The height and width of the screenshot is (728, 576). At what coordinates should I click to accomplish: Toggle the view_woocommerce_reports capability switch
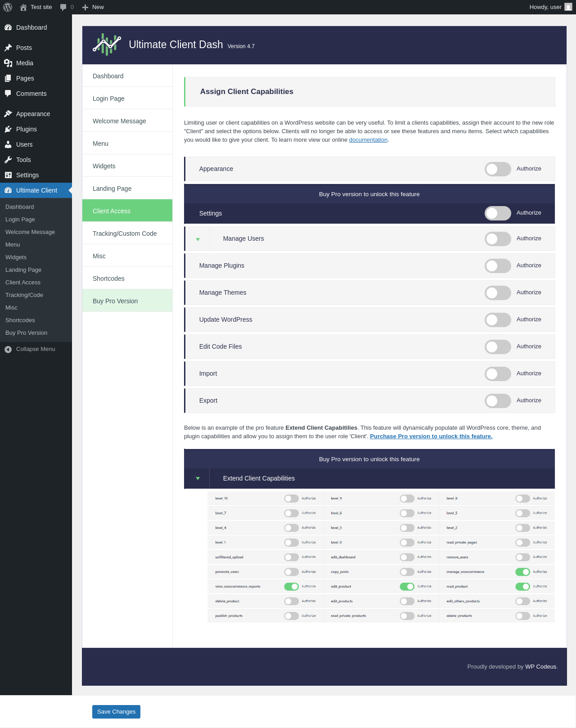291,587
